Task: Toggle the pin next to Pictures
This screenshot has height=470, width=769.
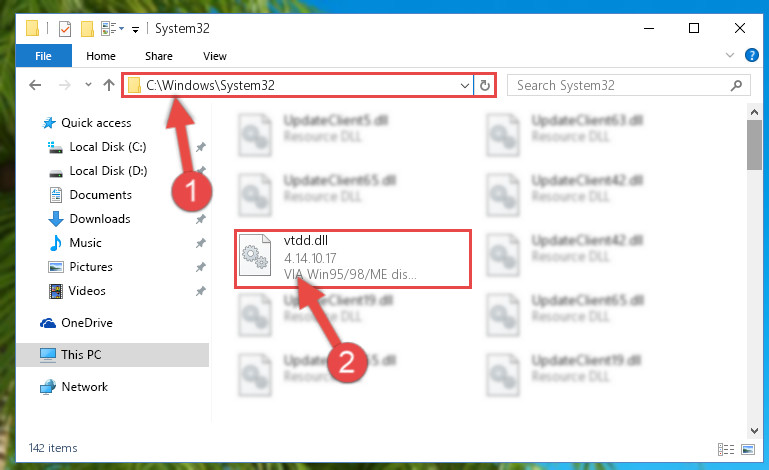Action: click(201, 267)
